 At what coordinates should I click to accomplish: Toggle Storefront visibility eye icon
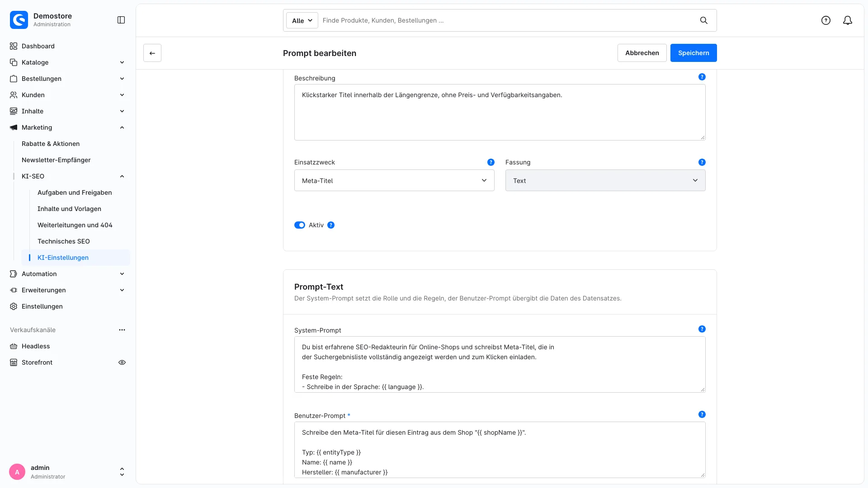click(x=122, y=362)
